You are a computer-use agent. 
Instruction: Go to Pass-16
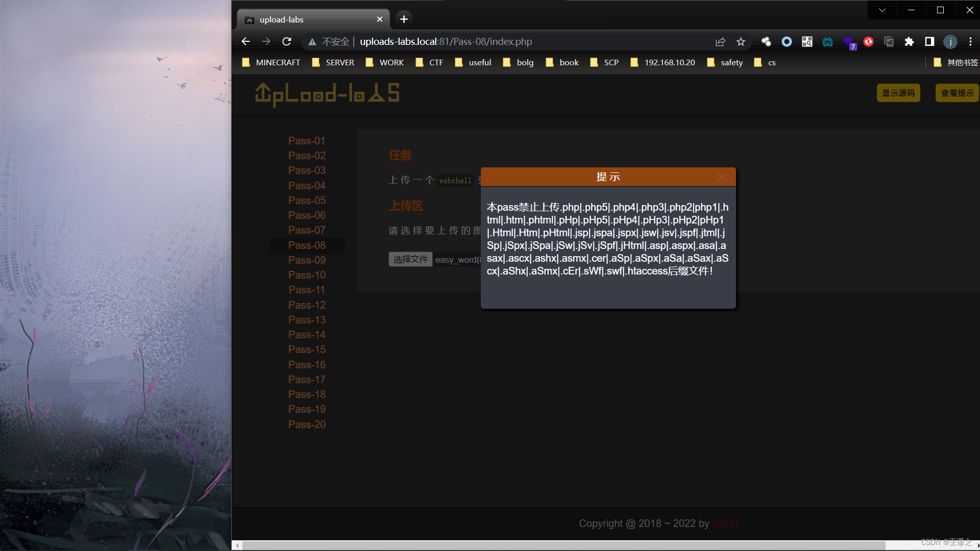pos(307,365)
